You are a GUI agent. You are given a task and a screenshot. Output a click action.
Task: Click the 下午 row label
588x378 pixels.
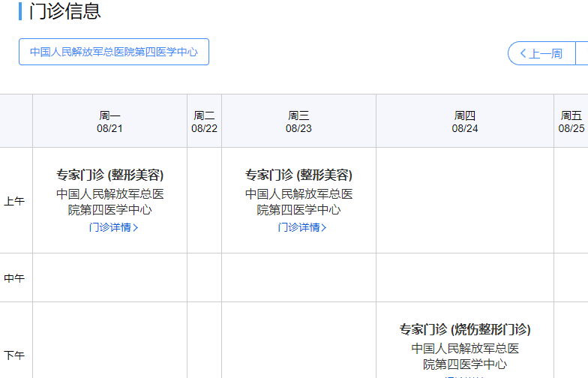tap(15, 355)
